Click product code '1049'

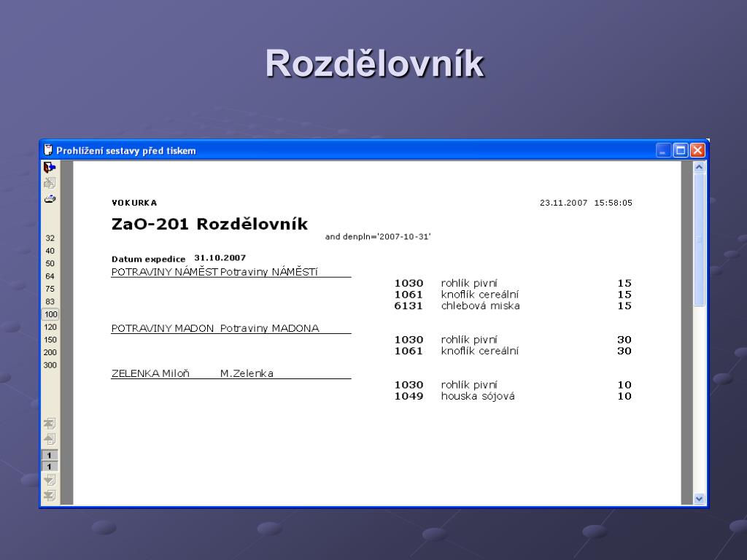coord(409,396)
